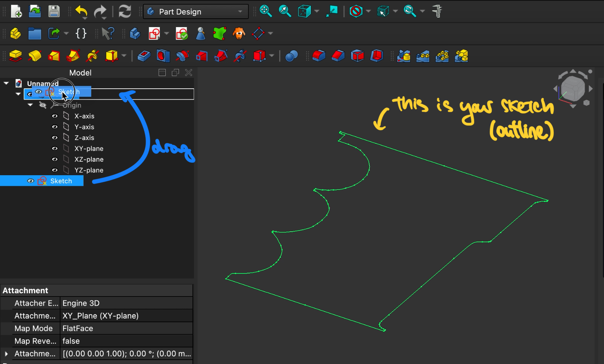This screenshot has width=604, height=364.
Task: Click the Create Sketch icon
Action: point(154,34)
